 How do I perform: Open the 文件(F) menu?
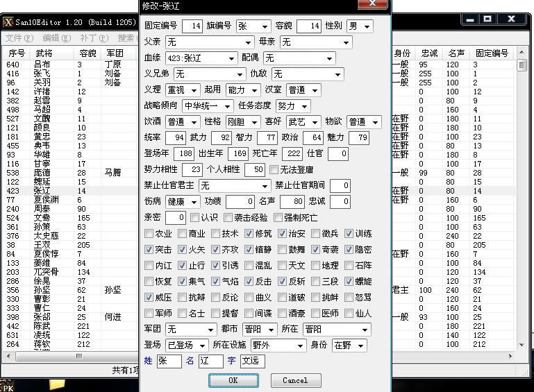coord(18,37)
